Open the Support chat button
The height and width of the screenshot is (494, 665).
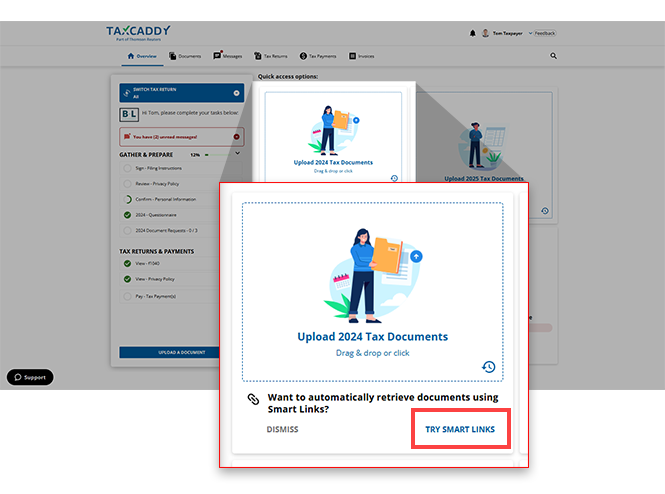coord(30,377)
